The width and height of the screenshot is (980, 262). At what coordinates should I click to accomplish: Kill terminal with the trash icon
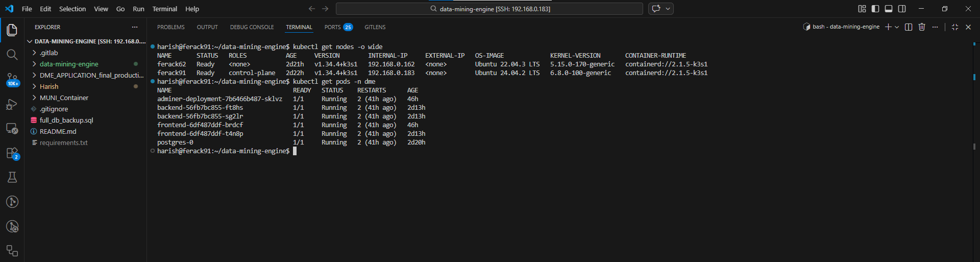(x=922, y=27)
